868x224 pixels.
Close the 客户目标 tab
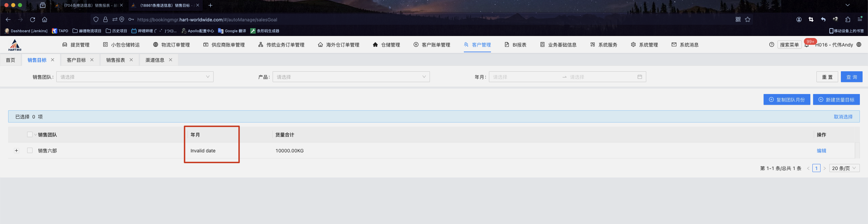pos(92,60)
